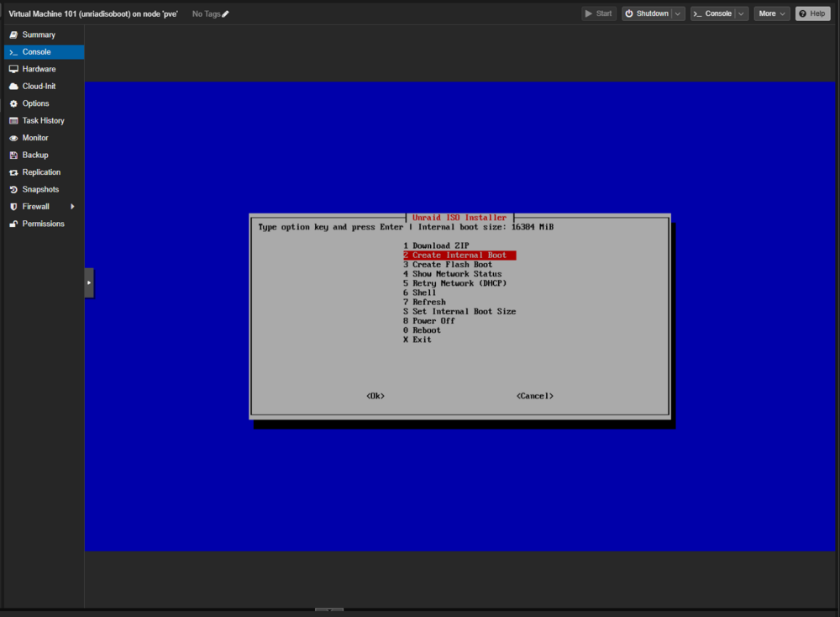
Task: Select '5 Retry Network (DHCP)' option
Action: tap(454, 283)
